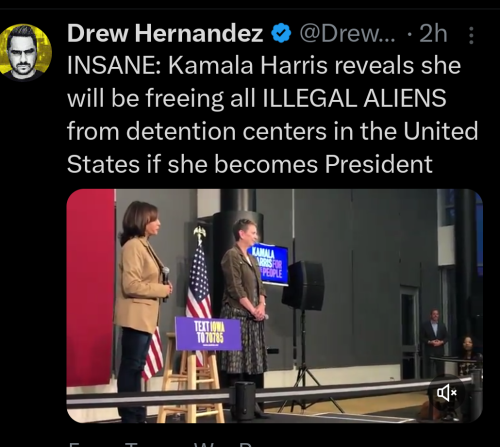Click 'from detention centers' text line
Image resolution: width=500 pixels, height=447 pixels.
coord(197,131)
